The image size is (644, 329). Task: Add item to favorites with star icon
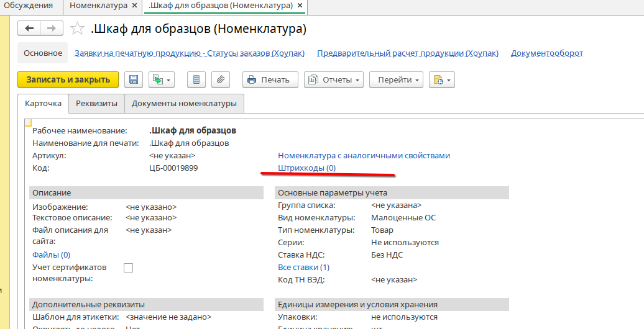pos(77,29)
